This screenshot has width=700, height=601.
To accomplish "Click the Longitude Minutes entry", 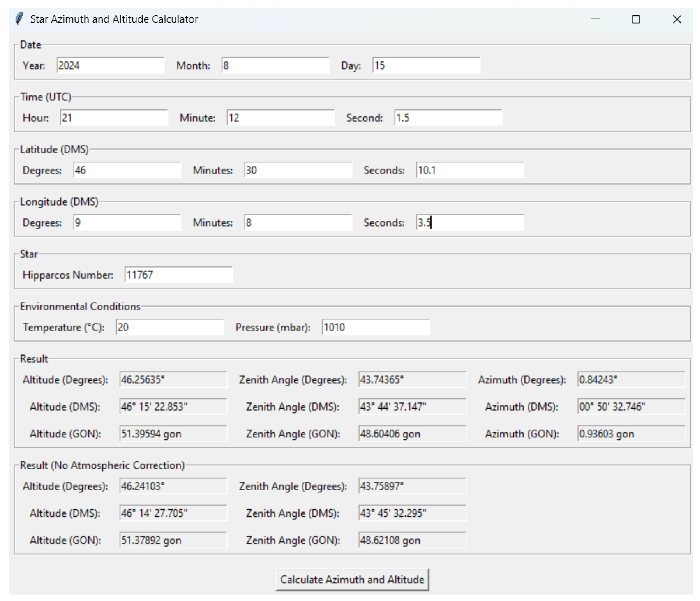I will point(298,222).
